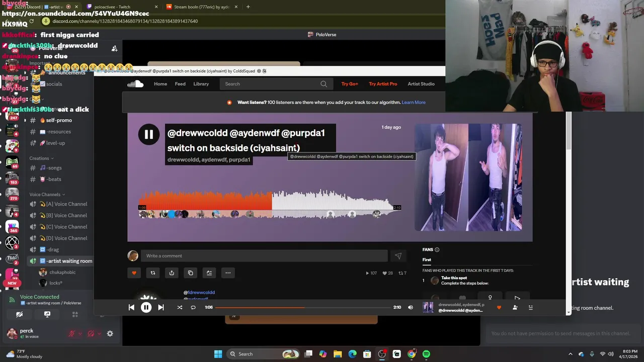Pause the track with the large pause button
This screenshot has width=644, height=362.
[149, 134]
